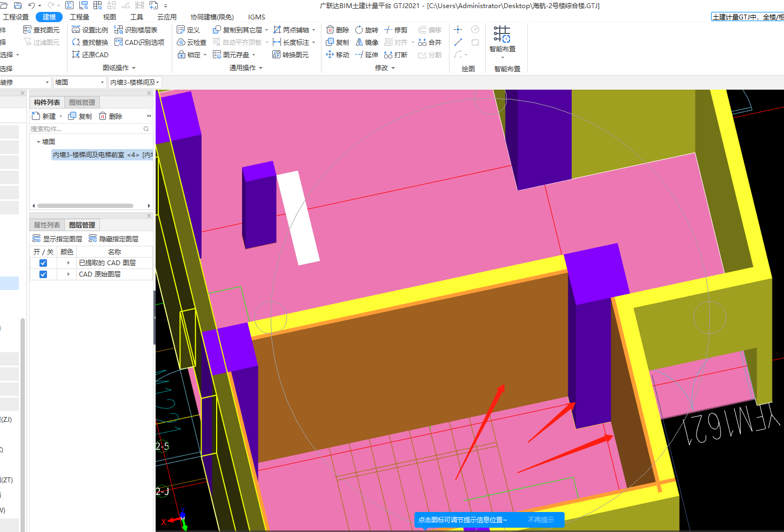The height and width of the screenshot is (532, 784).
Task: Select the point drawing tool
Action: tap(458, 30)
